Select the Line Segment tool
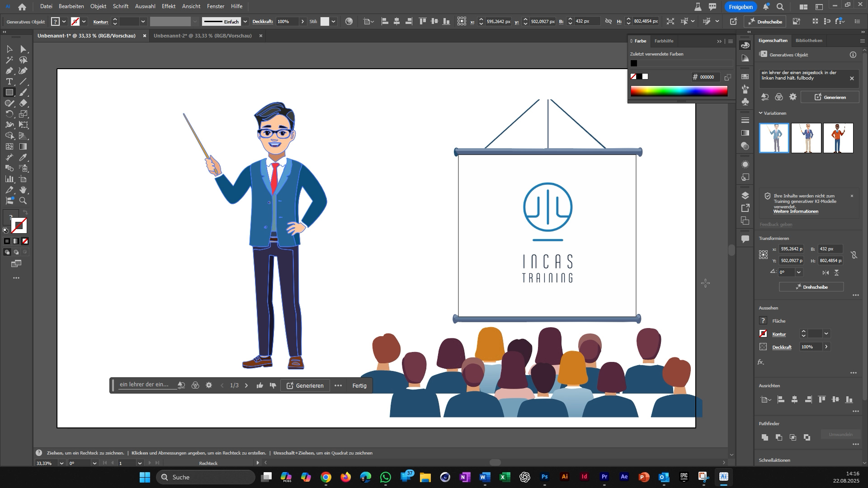 (24, 81)
